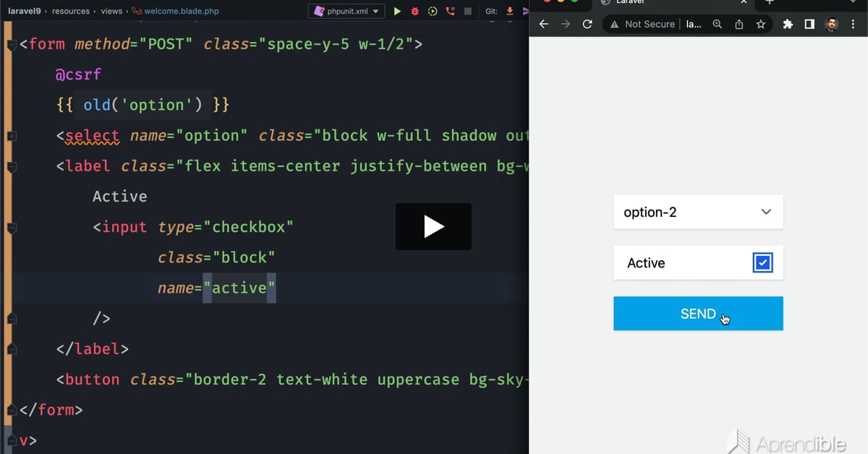Submit the form with SEND button
This screenshot has width=868, height=454.
coord(698,314)
